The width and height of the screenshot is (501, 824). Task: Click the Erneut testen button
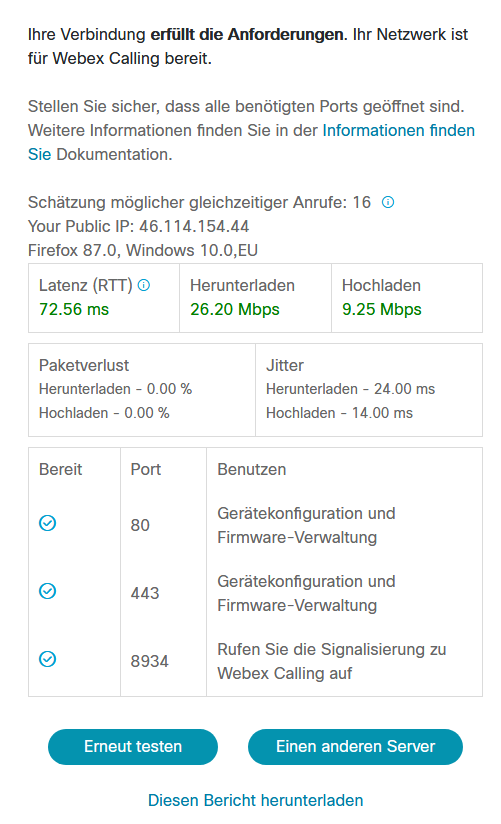tap(133, 747)
